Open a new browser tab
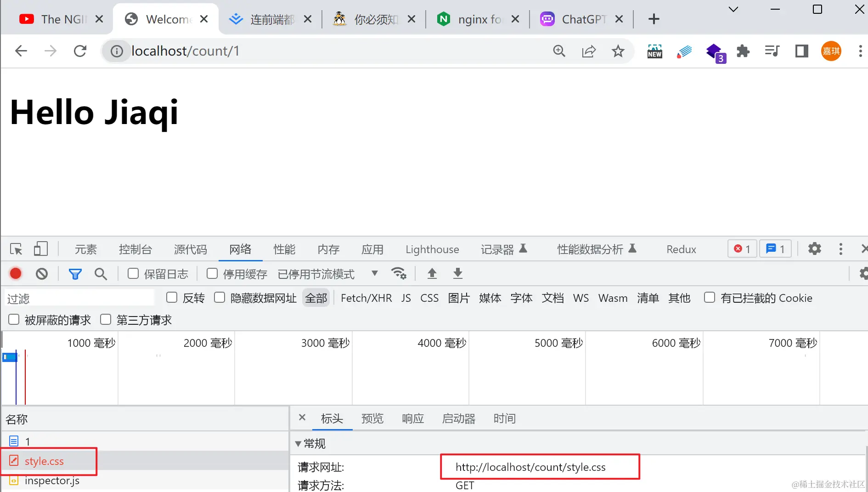This screenshot has height=492, width=868. click(654, 19)
